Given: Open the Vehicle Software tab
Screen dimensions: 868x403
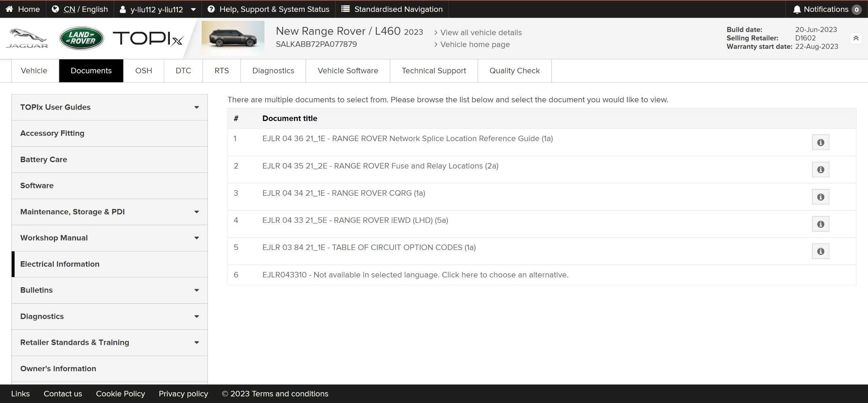Looking at the screenshot, I should [348, 71].
